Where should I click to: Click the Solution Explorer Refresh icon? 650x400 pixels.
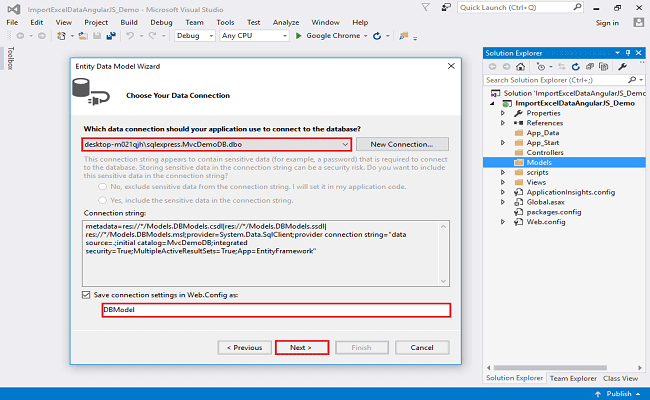coord(575,66)
